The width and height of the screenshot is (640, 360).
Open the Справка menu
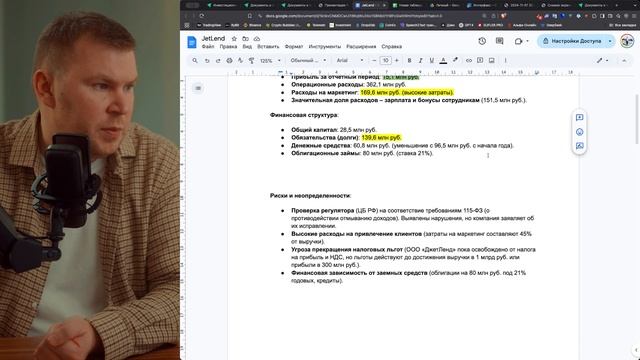point(391,47)
